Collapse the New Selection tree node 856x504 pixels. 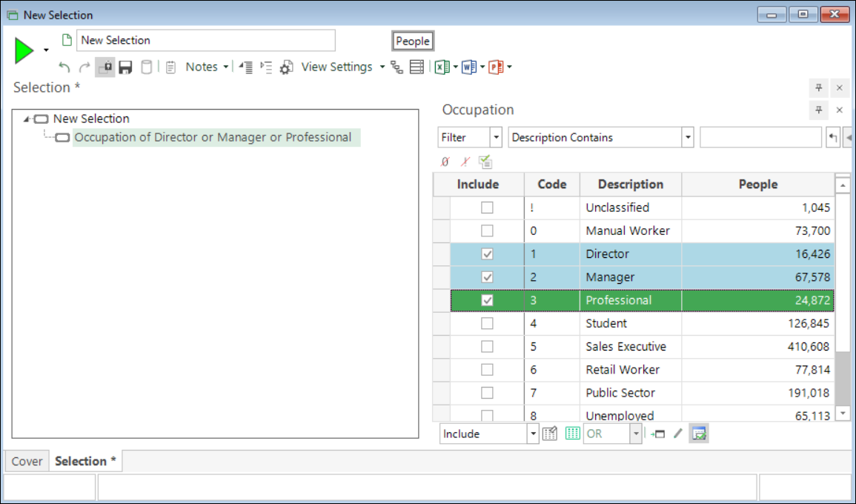[26, 119]
